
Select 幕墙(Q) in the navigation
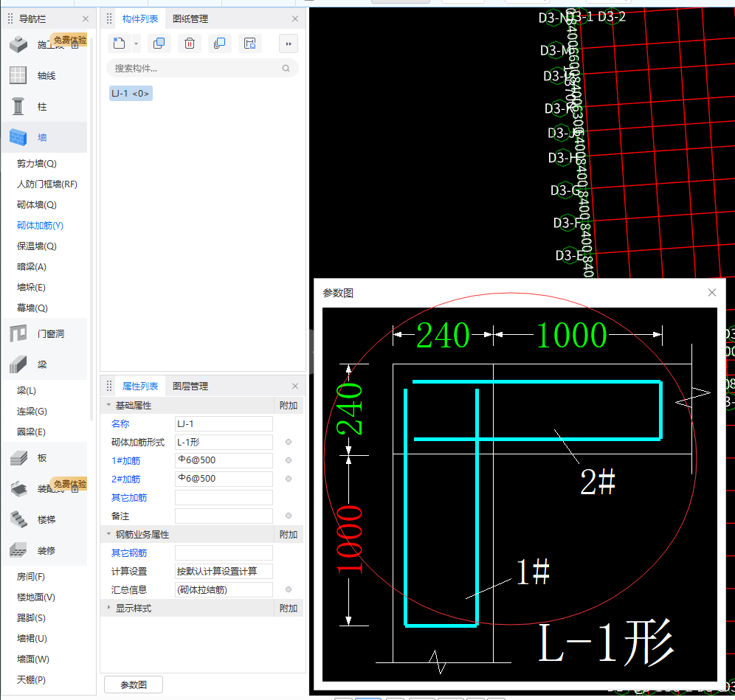click(x=32, y=308)
